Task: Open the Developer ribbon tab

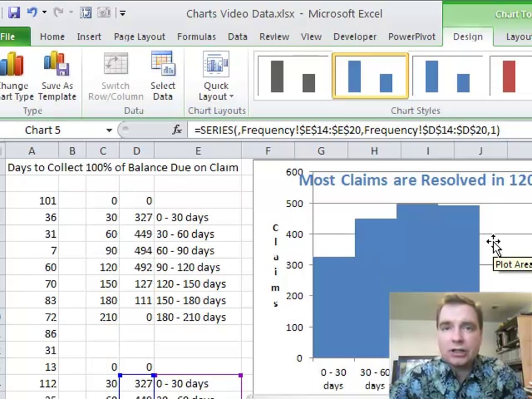Action: tap(355, 37)
